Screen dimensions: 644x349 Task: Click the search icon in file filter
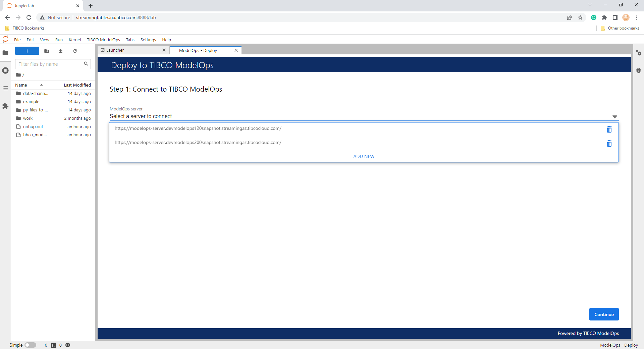pyautogui.click(x=86, y=64)
